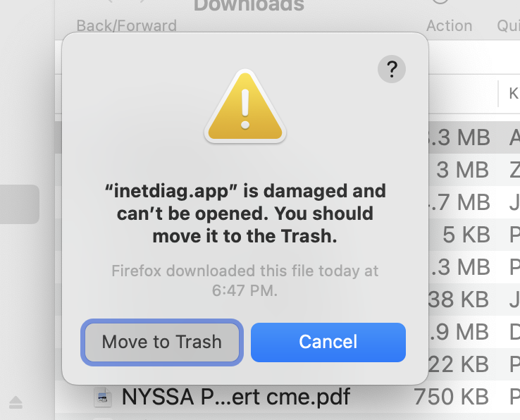
Task: Select the row showing 22 KB
Action: pyautogui.click(x=474, y=364)
